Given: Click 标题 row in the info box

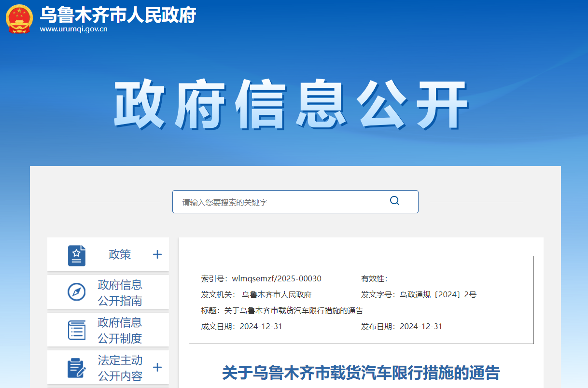Looking at the screenshot, I should pos(282,310).
